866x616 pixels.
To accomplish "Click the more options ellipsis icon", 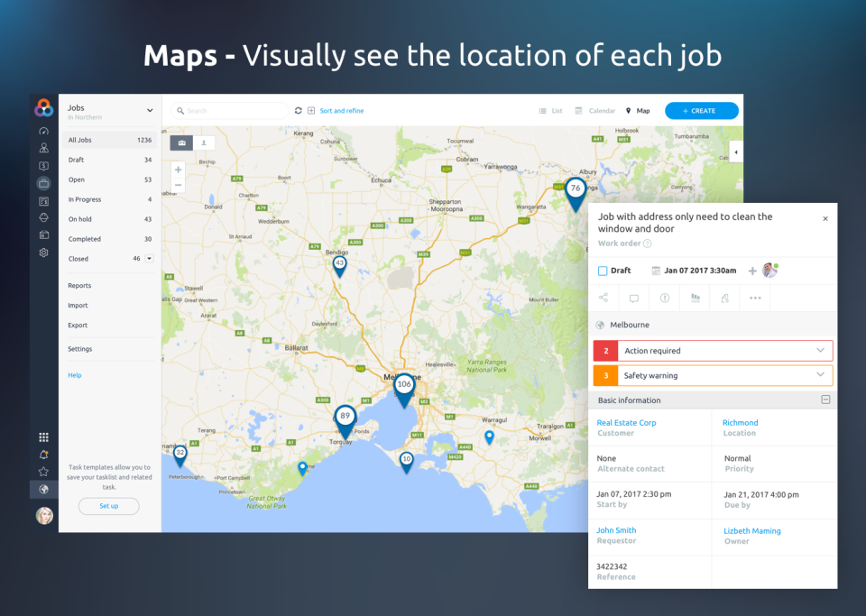I will coord(755,298).
